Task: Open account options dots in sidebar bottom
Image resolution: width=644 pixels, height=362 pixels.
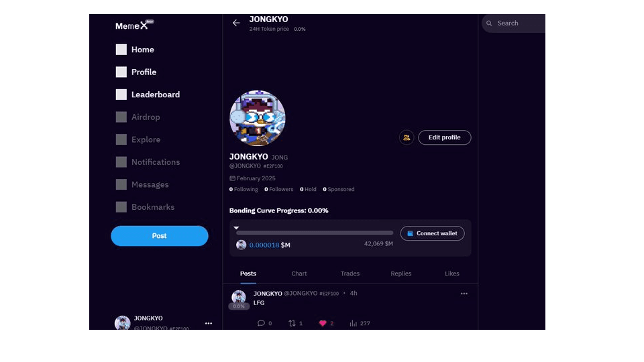Action: 209,323
